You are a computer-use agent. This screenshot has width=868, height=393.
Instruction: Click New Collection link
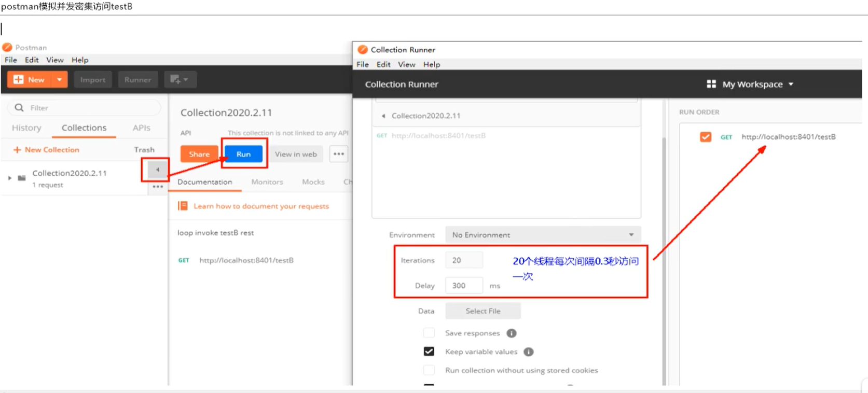(46, 149)
